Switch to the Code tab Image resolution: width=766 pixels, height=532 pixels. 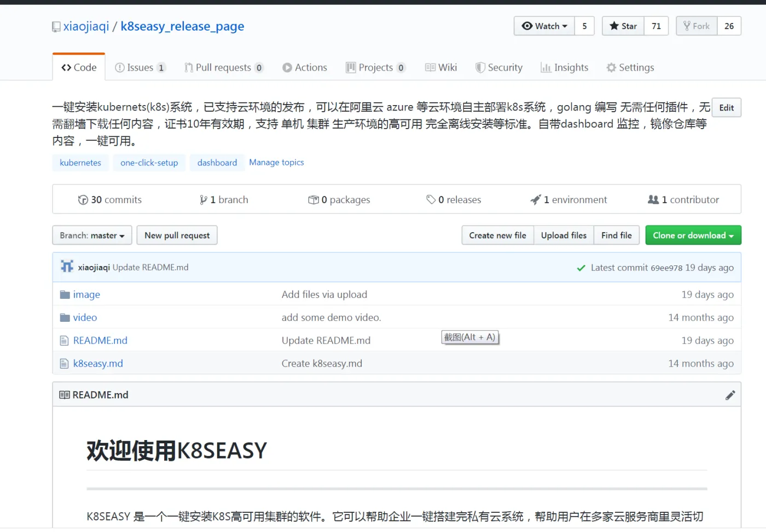point(79,67)
